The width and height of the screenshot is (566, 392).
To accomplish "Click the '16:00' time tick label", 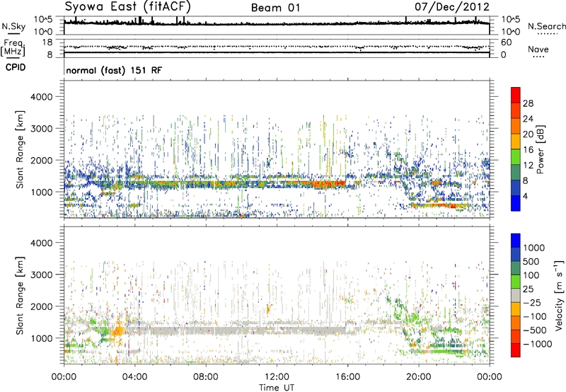I will 347,377.
